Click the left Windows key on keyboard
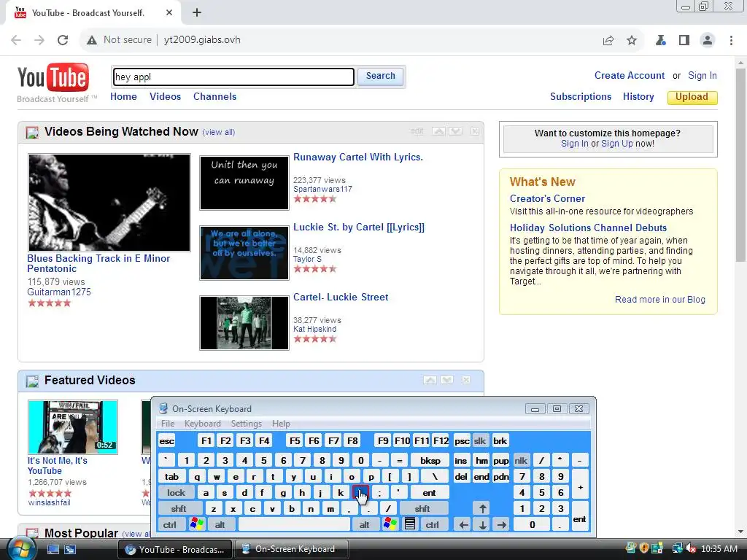Screen dimensions: 747x560 coord(197,524)
